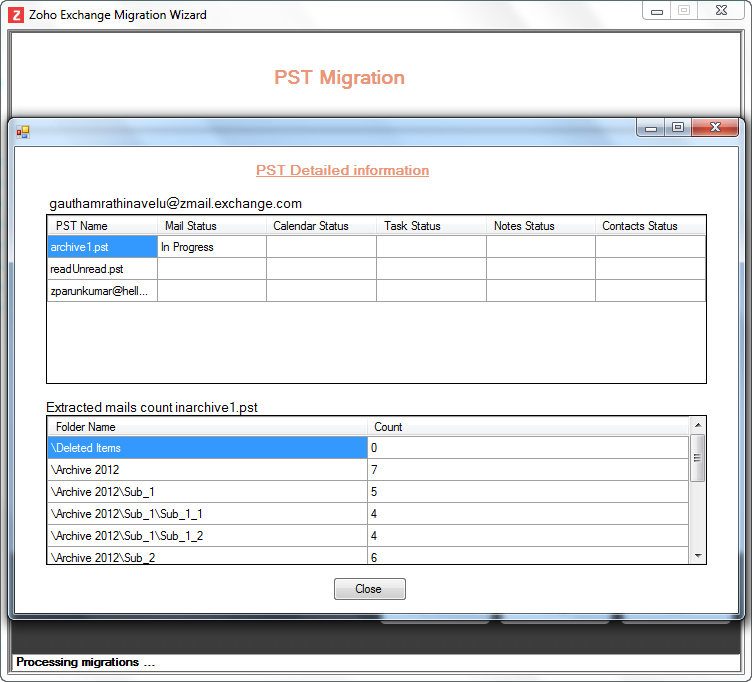Click the scroll down arrow in folder list

pyautogui.click(x=698, y=556)
